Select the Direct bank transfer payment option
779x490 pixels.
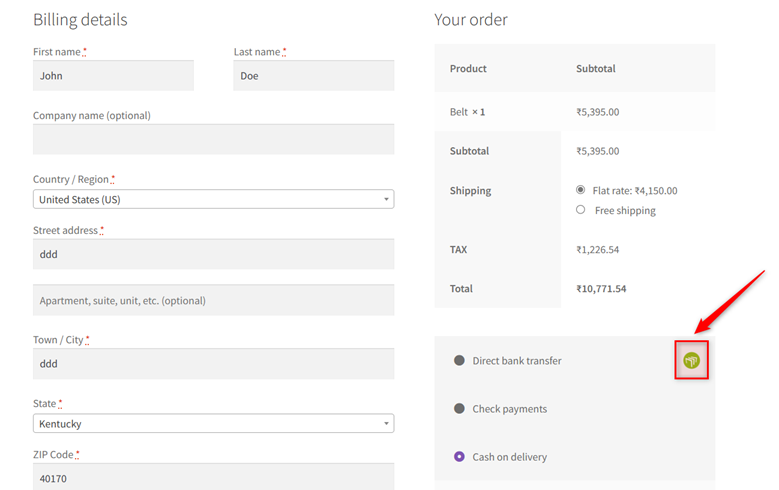459,360
